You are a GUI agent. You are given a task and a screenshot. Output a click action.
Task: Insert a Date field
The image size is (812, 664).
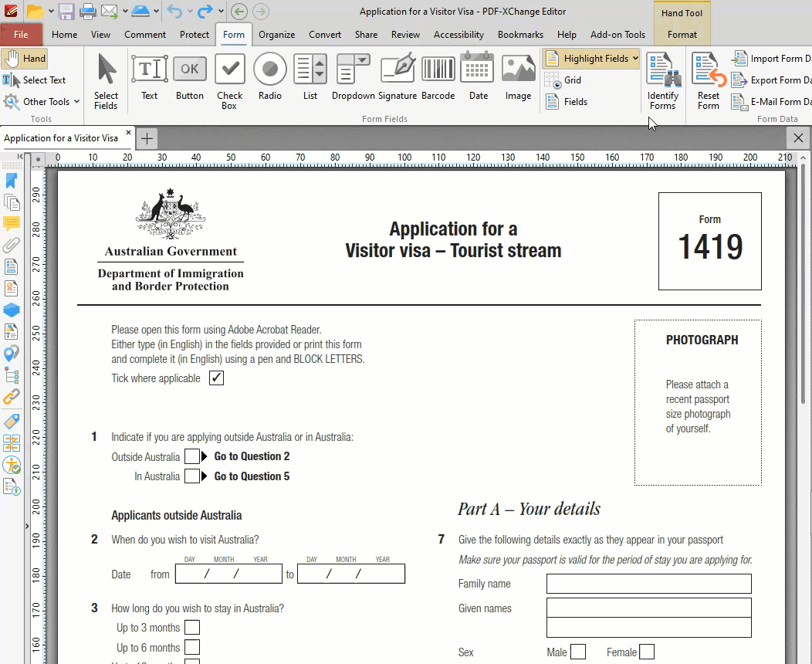click(478, 78)
